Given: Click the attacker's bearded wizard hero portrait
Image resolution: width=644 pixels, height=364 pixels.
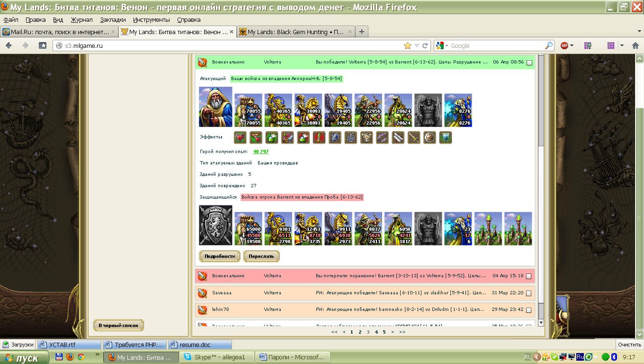Looking at the screenshot, I should pyautogui.click(x=215, y=107).
